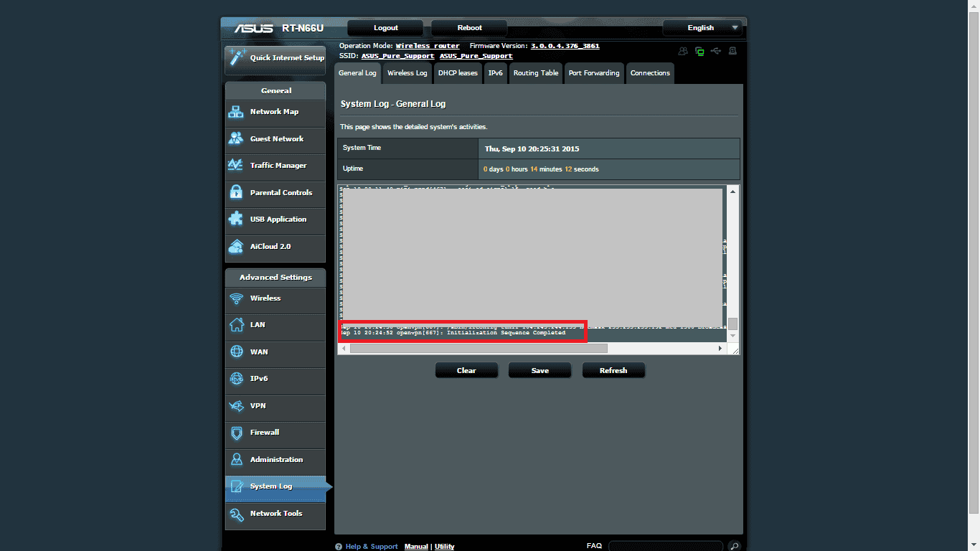
Task: Open System Log sidebar icon
Action: tap(236, 486)
